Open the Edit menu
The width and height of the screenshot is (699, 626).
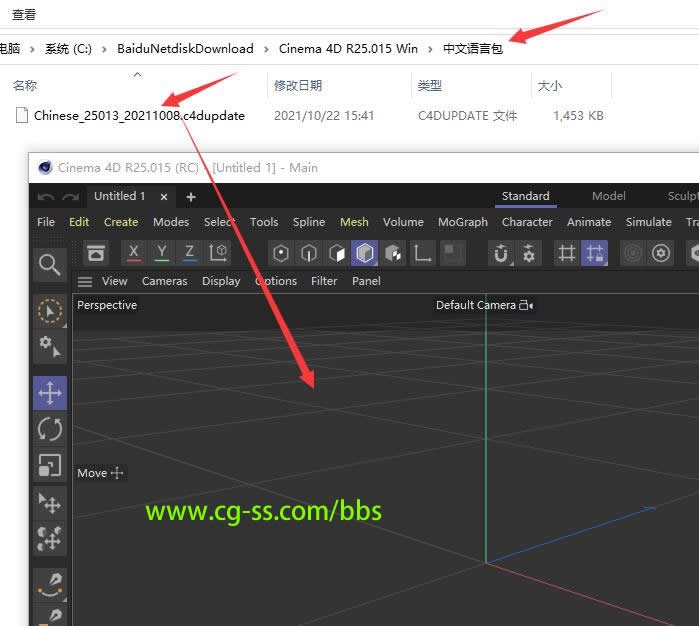click(x=79, y=222)
